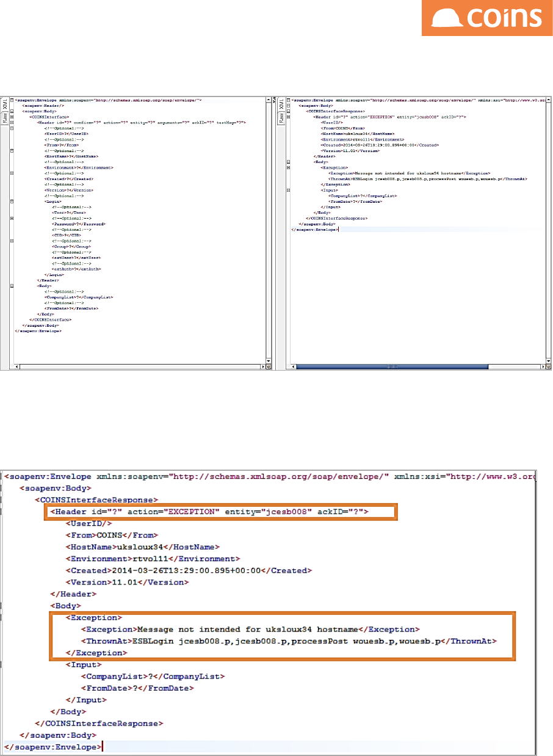Select 'Message not intended' exception line in enlarged view

(250, 629)
